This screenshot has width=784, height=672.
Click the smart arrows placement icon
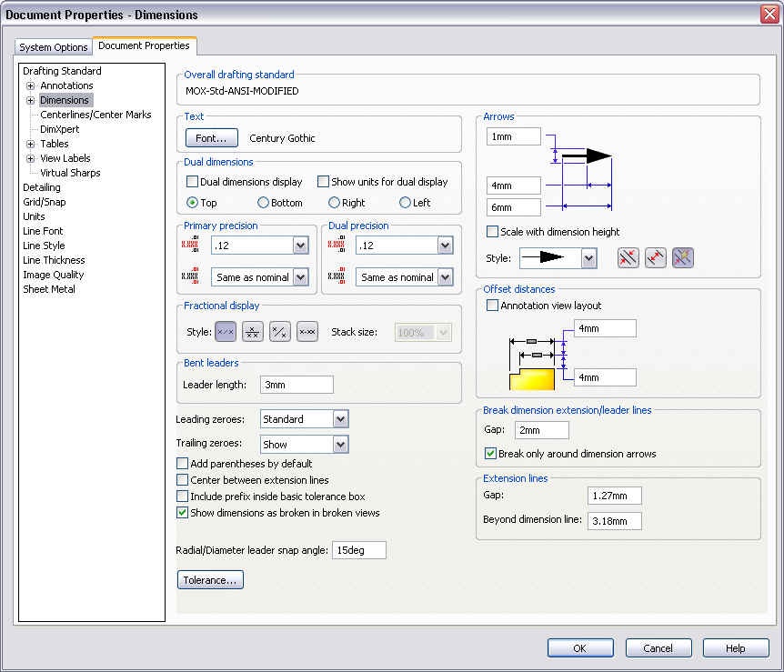[x=683, y=258]
